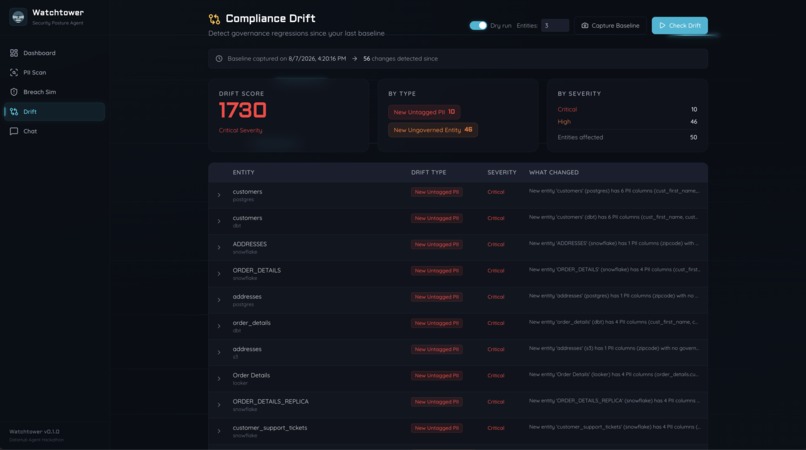Open the Dashboard page
This screenshot has width=806, height=450.
(54, 53)
